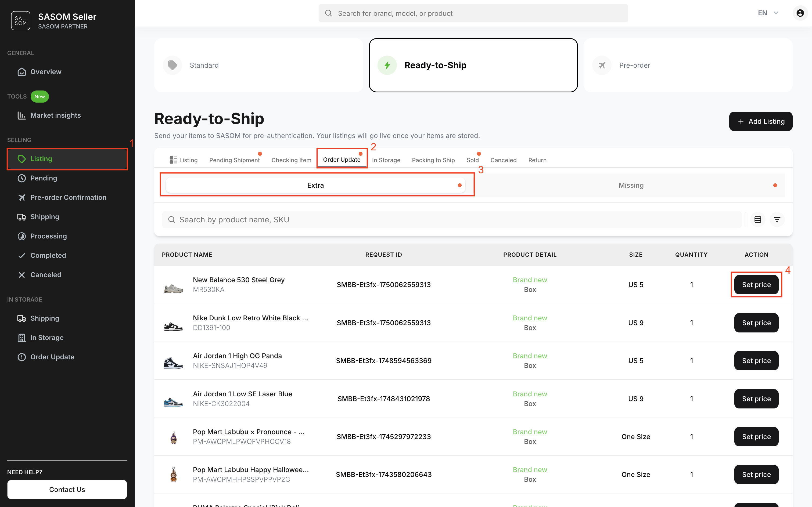Switch to the Pending Shipment tab
Screen dimensions: 812x507
tap(234, 160)
